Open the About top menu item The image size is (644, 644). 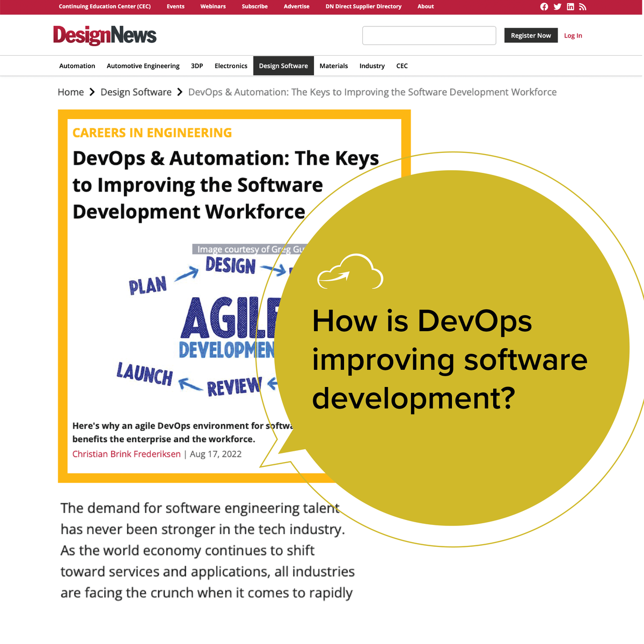pos(426,6)
